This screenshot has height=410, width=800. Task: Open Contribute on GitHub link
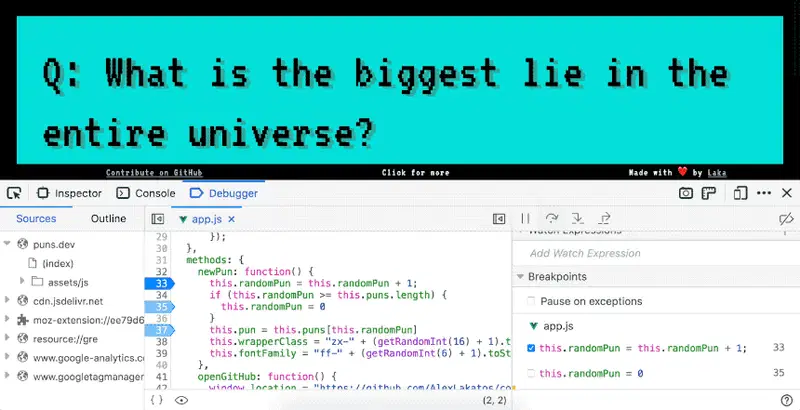pos(147,172)
